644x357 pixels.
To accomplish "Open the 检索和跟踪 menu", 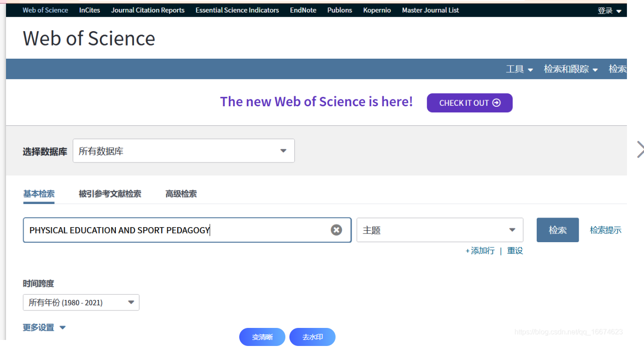I will pyautogui.click(x=571, y=69).
